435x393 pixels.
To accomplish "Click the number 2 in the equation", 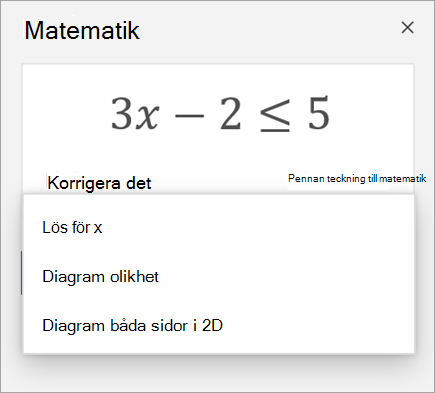I will click(231, 113).
